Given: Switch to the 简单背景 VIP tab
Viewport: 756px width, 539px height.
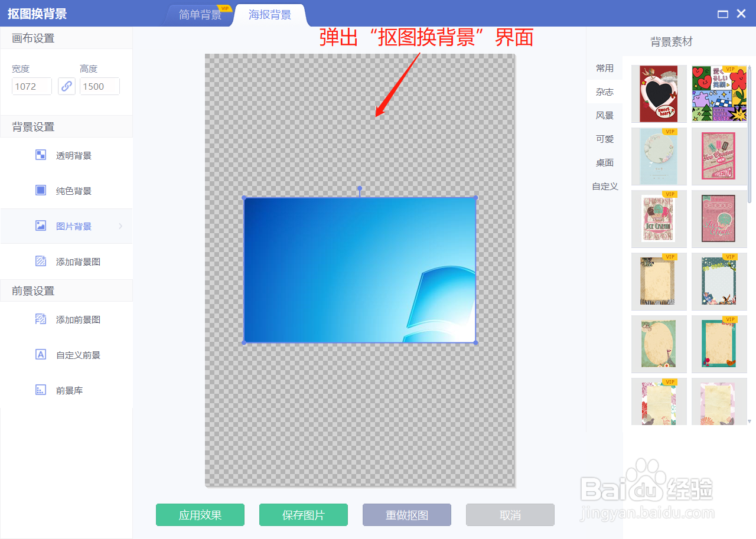Looking at the screenshot, I should [x=200, y=15].
